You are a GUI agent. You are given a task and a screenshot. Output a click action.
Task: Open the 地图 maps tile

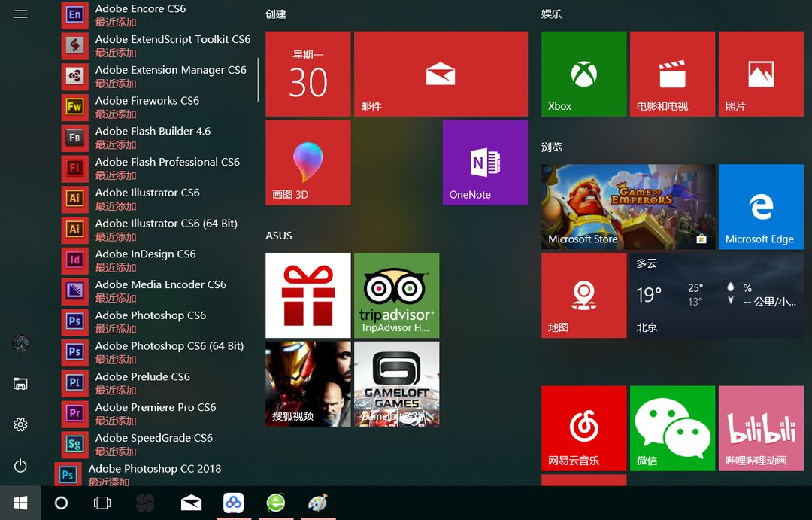tap(583, 295)
